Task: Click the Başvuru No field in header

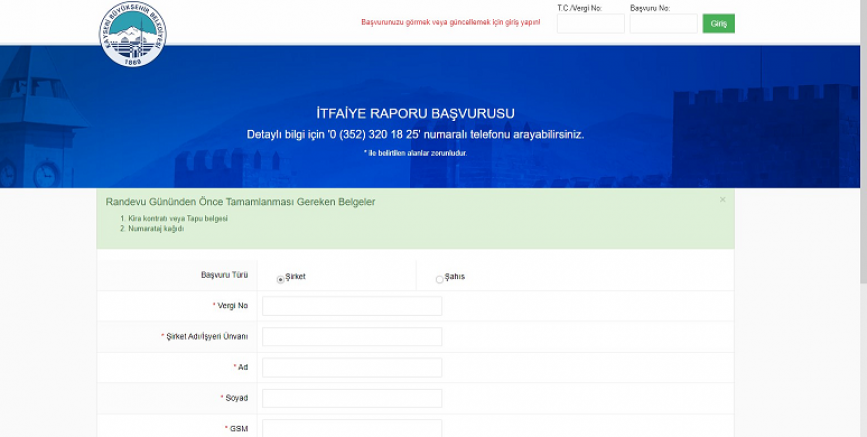Action: click(663, 23)
